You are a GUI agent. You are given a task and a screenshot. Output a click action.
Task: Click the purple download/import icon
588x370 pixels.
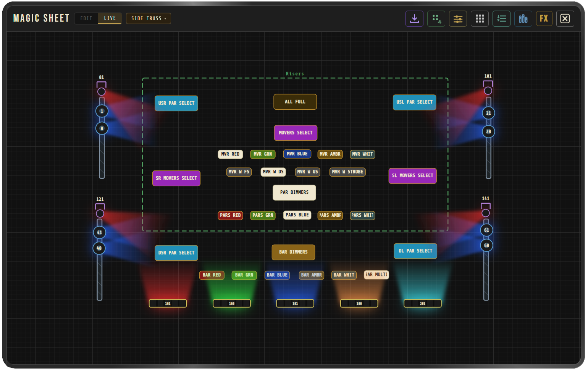[414, 18]
